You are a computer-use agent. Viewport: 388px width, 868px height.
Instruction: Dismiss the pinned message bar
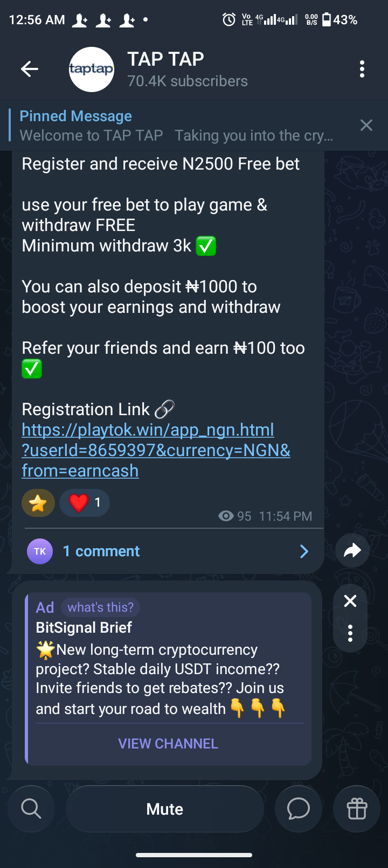pos(366,125)
